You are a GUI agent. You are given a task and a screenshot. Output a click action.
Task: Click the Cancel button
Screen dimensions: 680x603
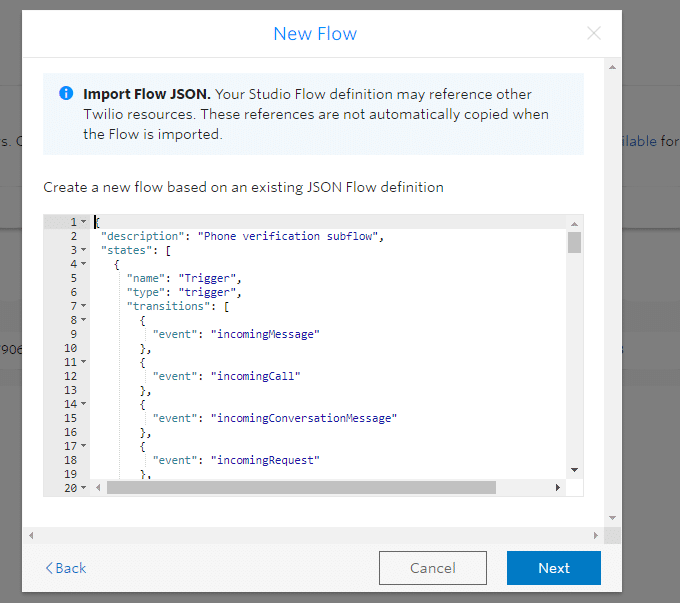tap(432, 568)
